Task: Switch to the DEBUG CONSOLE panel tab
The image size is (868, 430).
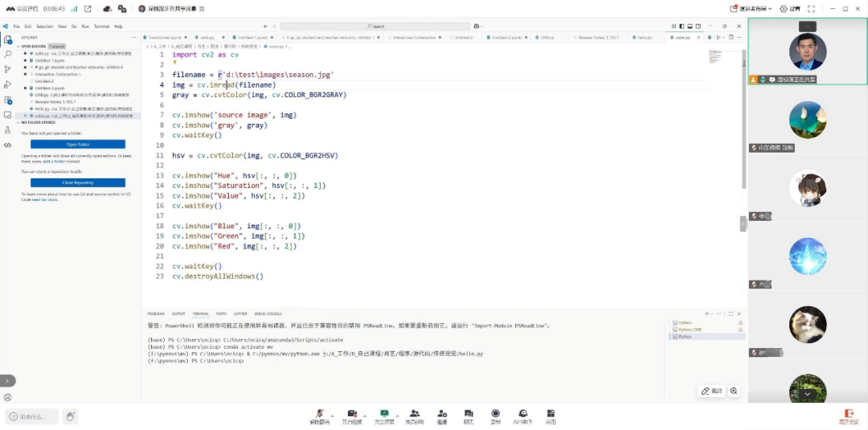Action: click(268, 313)
